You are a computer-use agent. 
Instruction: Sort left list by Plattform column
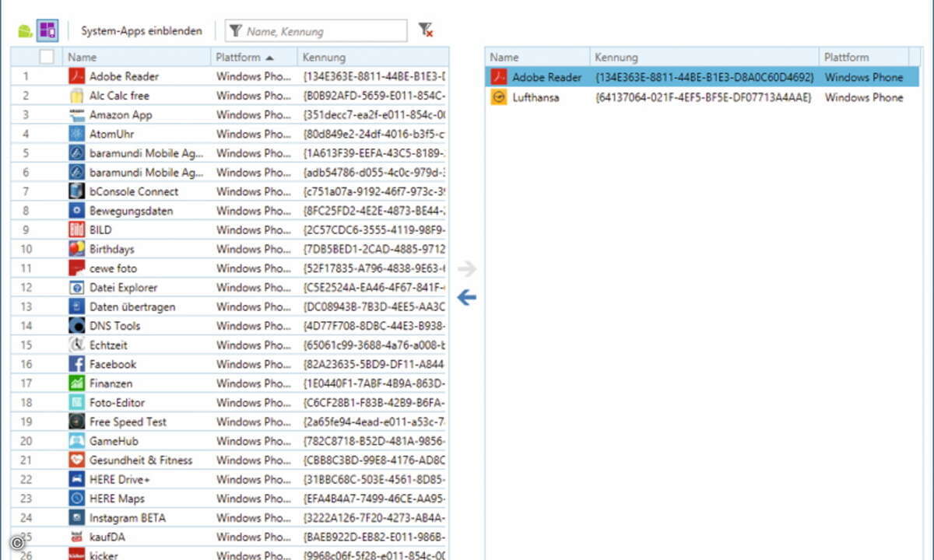[255, 57]
